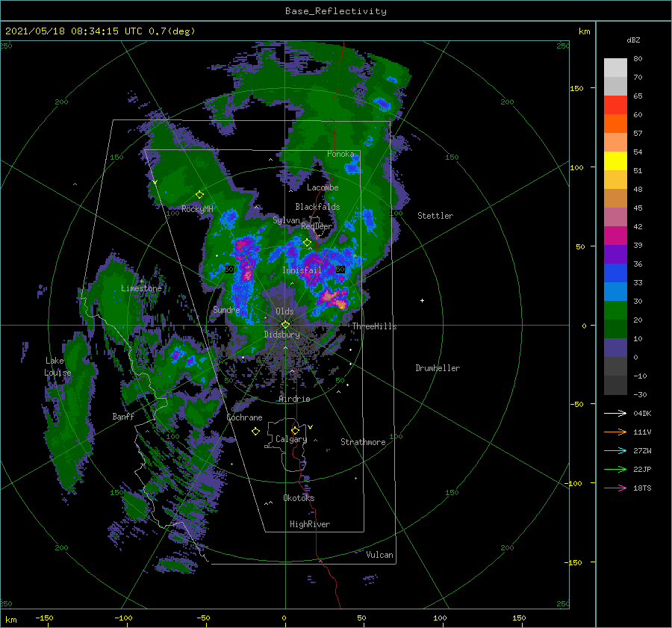Click the Drumheller town label

(x=438, y=368)
